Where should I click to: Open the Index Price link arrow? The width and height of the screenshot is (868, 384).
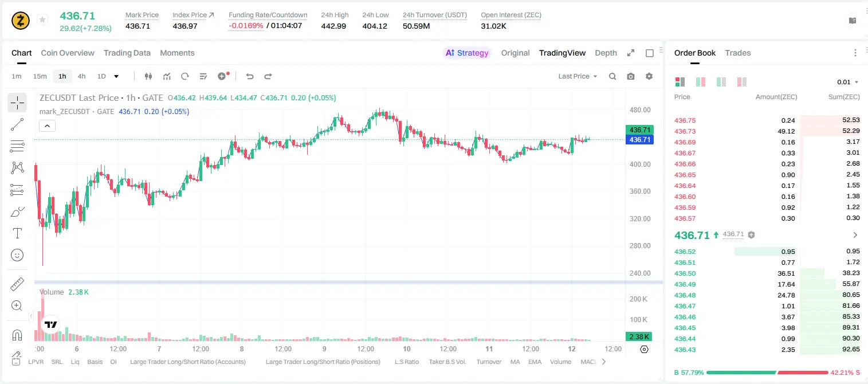[x=211, y=15]
